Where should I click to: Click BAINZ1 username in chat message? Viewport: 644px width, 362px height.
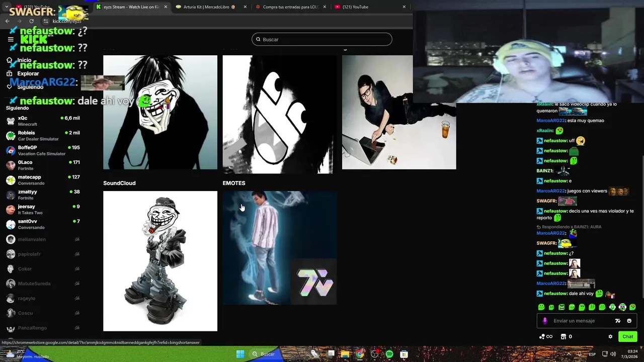click(545, 171)
